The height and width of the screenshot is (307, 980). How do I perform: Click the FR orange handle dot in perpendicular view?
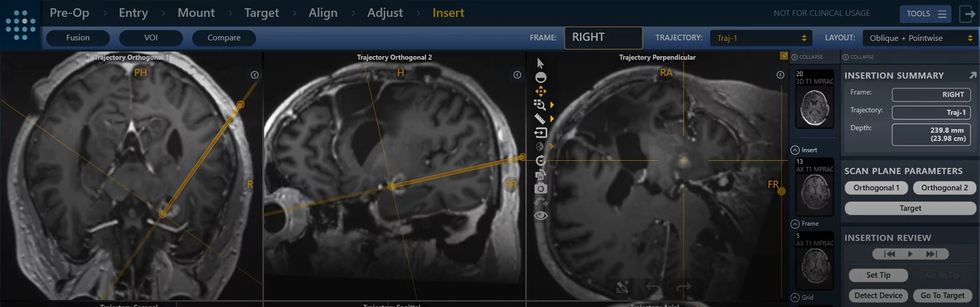coord(782,192)
